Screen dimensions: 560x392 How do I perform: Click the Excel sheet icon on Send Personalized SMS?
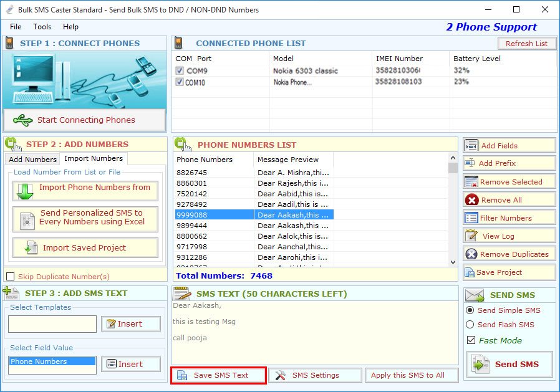click(27, 221)
